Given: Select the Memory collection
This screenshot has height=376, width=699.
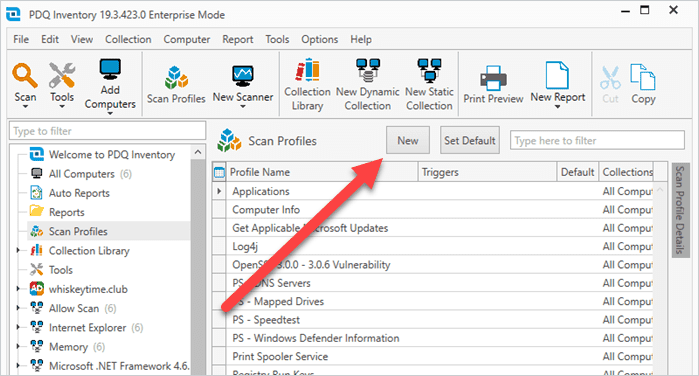Looking at the screenshot, I should 68,347.
